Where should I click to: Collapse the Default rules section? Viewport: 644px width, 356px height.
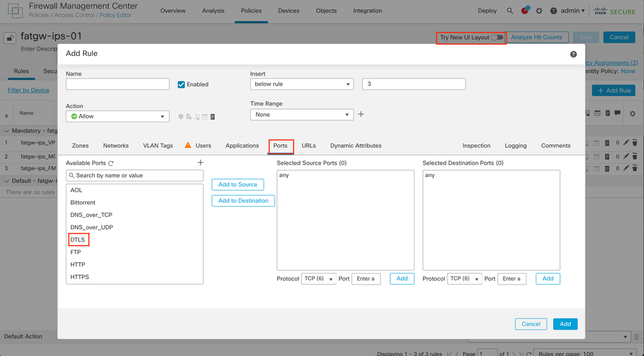click(6, 181)
